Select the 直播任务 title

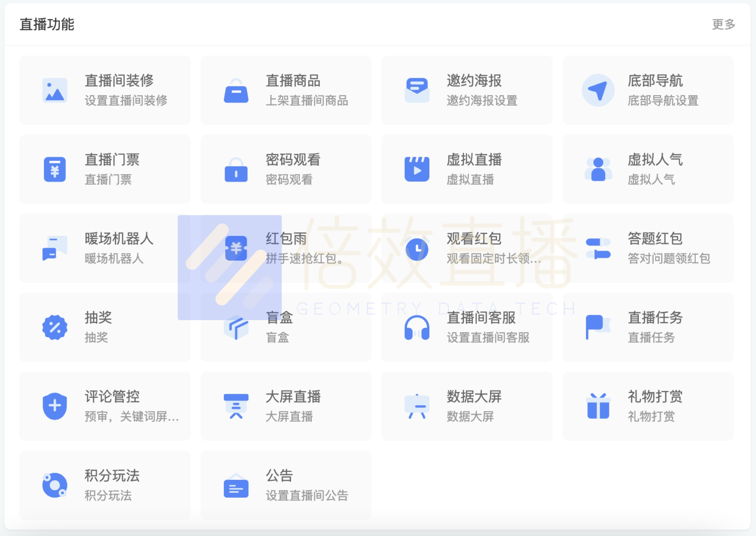click(x=655, y=317)
